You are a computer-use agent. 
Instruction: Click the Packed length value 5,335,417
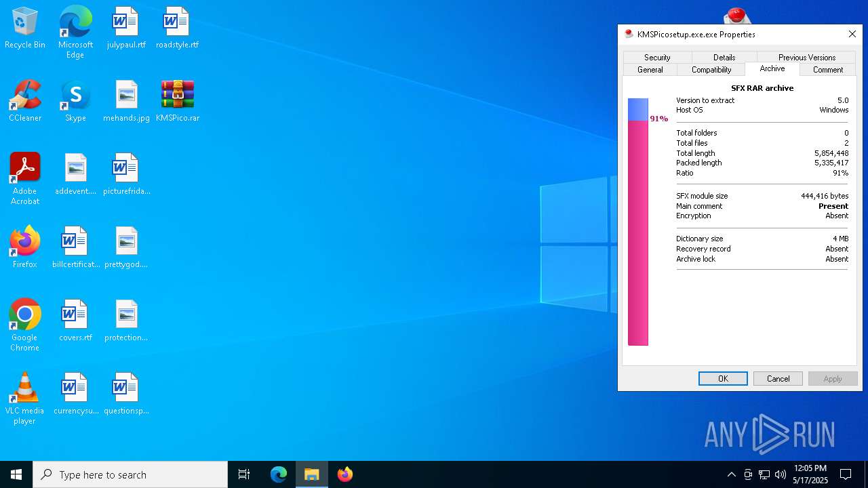831,163
